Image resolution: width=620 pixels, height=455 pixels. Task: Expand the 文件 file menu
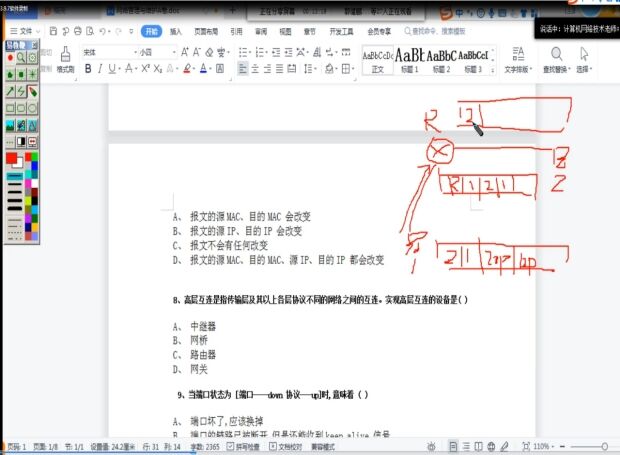(27, 32)
